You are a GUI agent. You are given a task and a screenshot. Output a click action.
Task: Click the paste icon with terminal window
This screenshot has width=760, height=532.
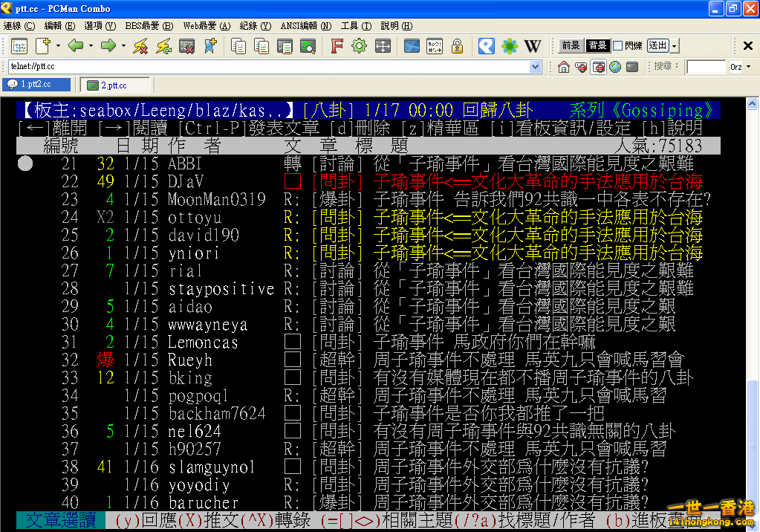pyautogui.click(x=285, y=47)
